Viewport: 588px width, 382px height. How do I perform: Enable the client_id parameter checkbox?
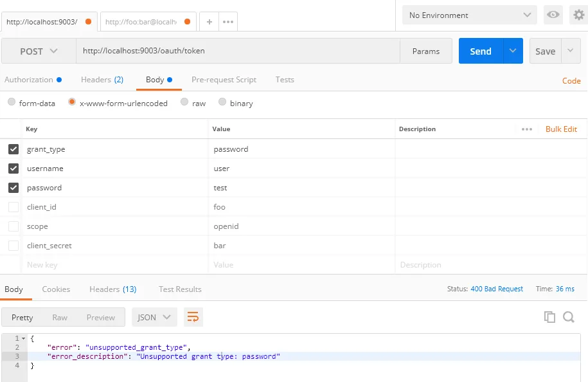click(x=13, y=207)
